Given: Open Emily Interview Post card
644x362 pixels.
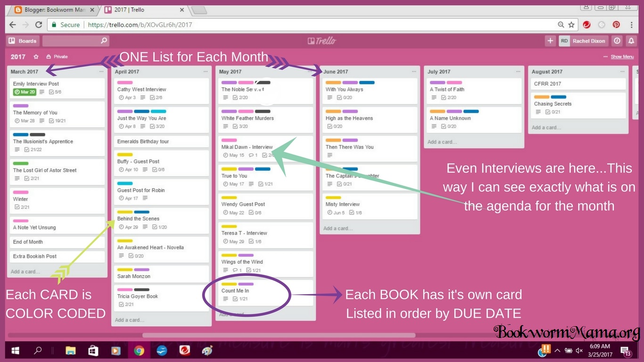Looking at the screenshot, I should [x=58, y=88].
